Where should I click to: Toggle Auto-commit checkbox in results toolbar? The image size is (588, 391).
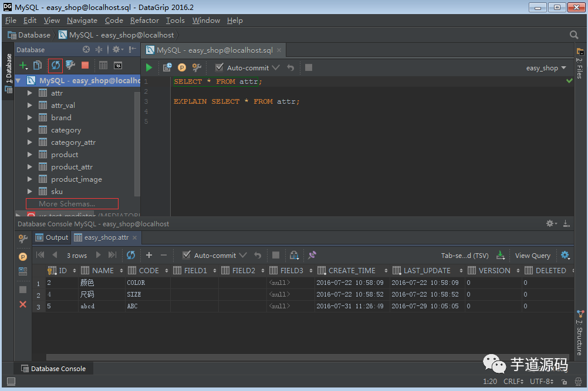[x=187, y=255]
